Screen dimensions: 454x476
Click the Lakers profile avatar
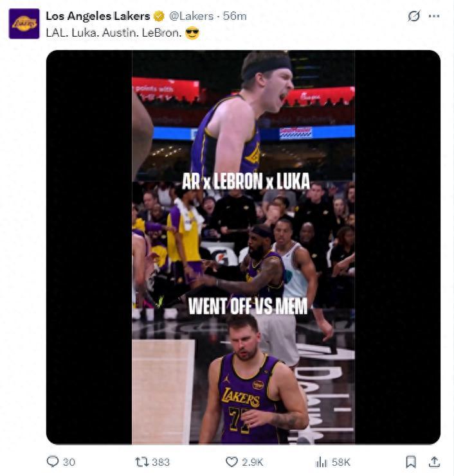tap(24, 24)
